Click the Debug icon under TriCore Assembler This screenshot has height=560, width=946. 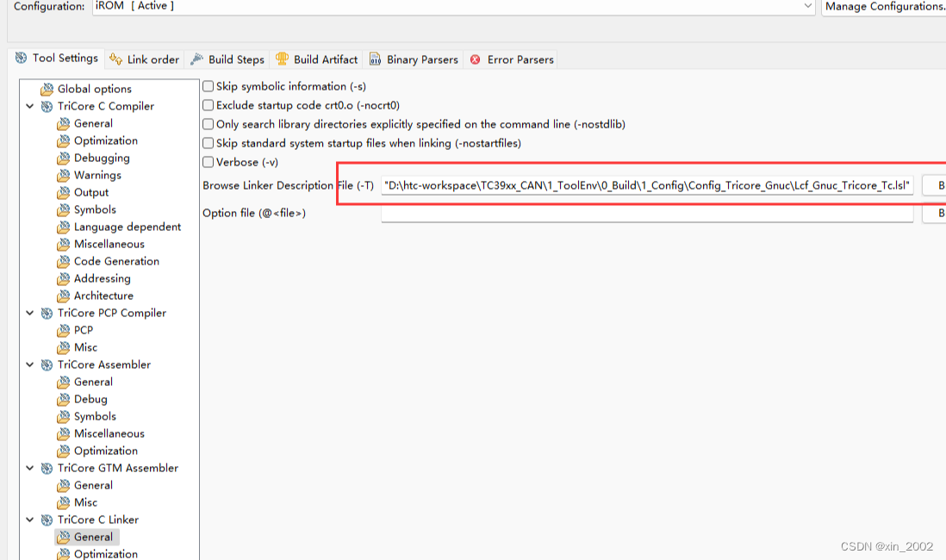click(x=64, y=399)
